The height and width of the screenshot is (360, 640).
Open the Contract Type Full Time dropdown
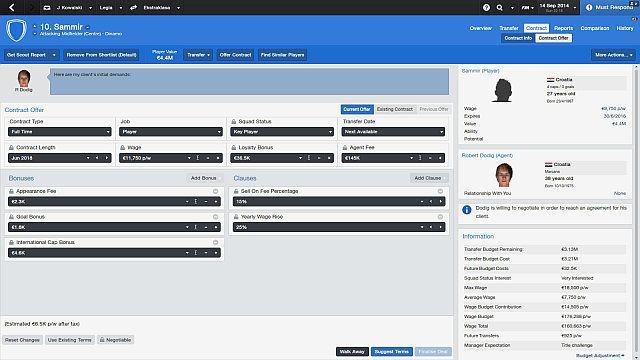(x=60, y=132)
